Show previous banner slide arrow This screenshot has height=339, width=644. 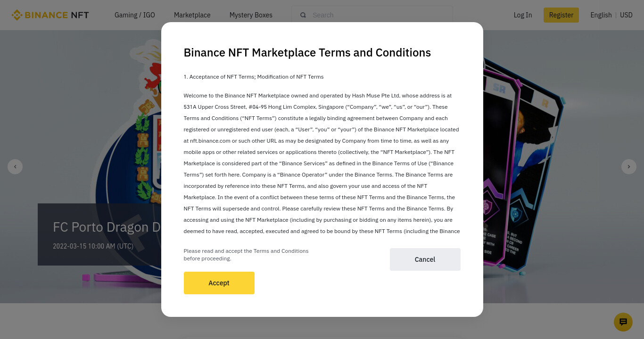point(15,167)
